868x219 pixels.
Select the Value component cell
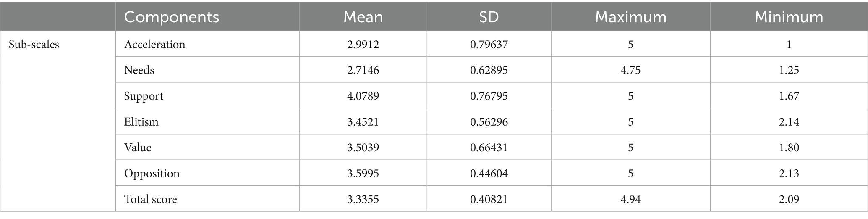[x=138, y=148]
